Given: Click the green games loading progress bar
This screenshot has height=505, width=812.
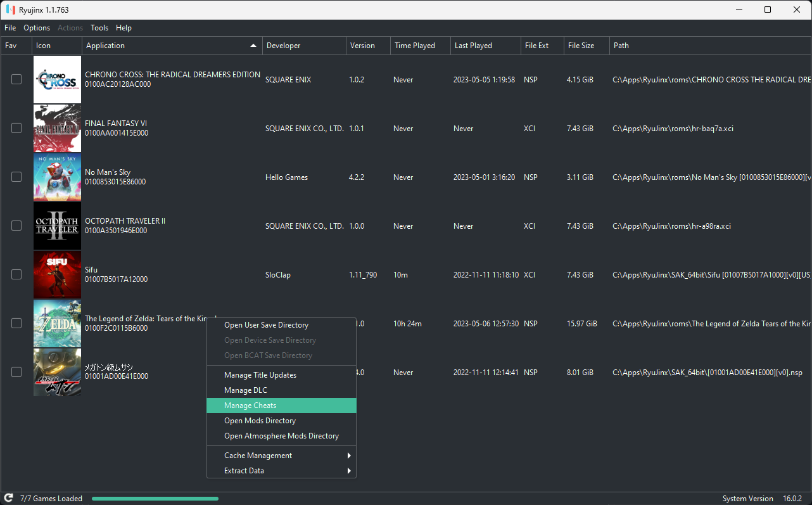Looking at the screenshot, I should tap(155, 499).
